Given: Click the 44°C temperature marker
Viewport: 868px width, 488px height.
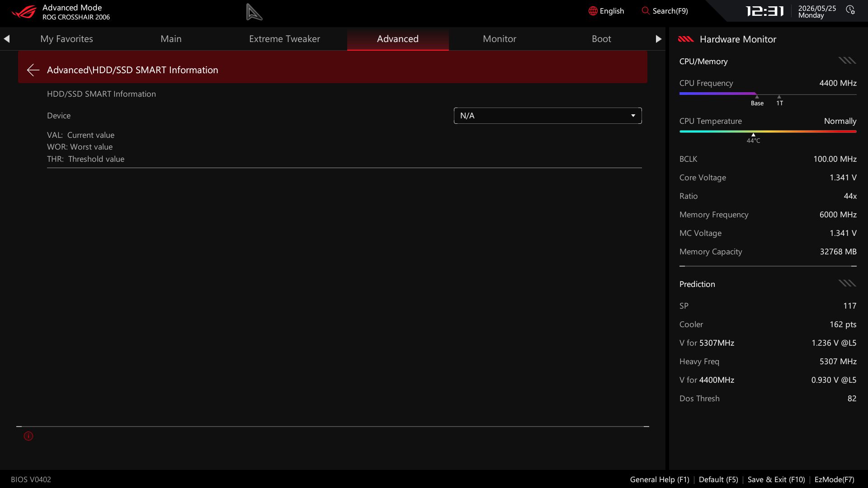Looking at the screenshot, I should click(x=753, y=139).
